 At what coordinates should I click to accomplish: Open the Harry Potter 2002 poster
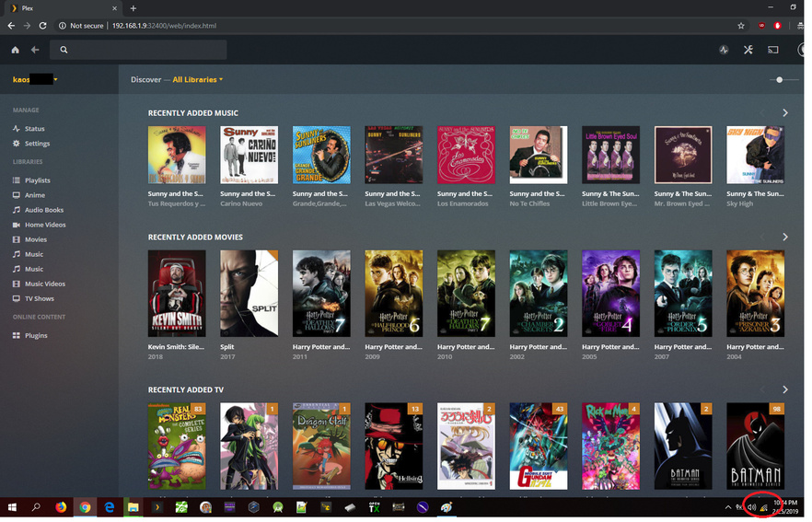539,293
